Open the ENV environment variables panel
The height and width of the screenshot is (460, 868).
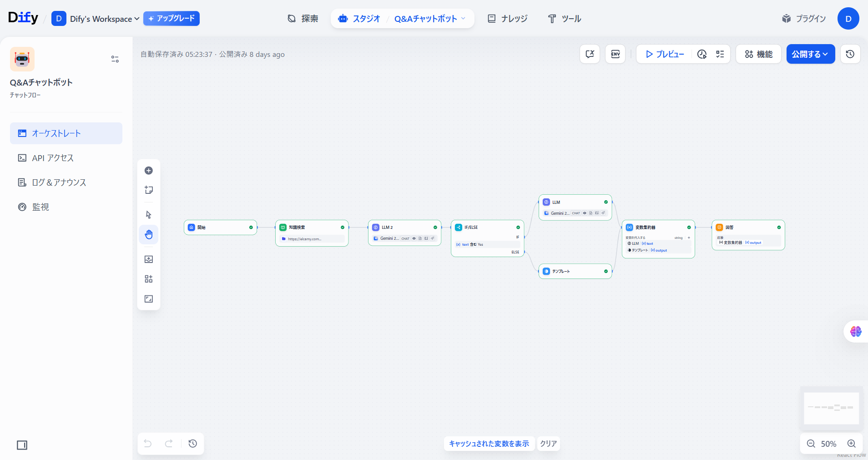tap(615, 54)
